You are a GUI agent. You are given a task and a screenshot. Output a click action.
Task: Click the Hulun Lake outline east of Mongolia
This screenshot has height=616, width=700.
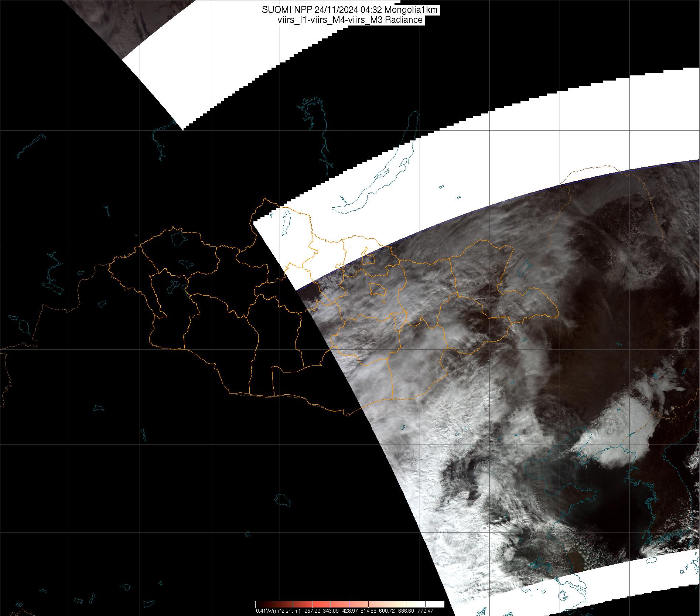click(x=524, y=268)
